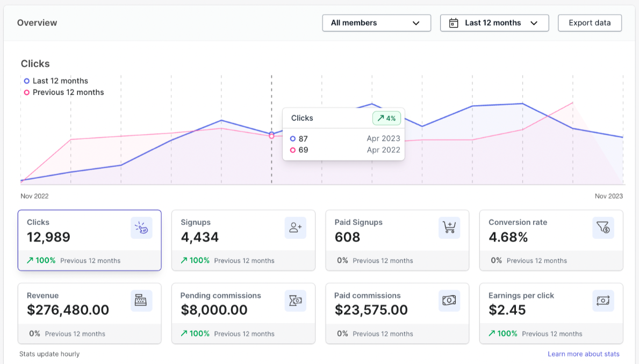Click the green arrow beside Clicks 100%
The width and height of the screenshot is (639, 364).
(x=30, y=260)
